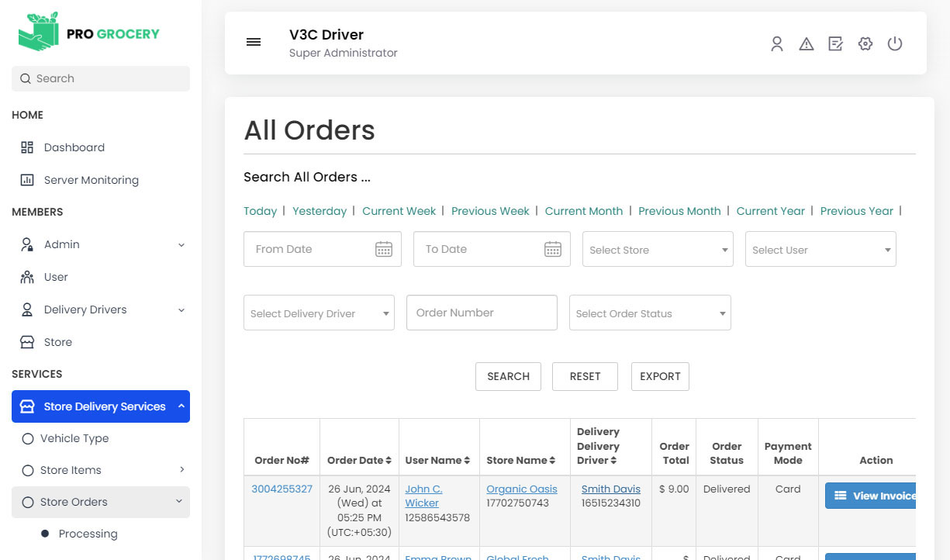Open the To Date calendar icon
This screenshot has width=950, height=560.
pyautogui.click(x=553, y=249)
